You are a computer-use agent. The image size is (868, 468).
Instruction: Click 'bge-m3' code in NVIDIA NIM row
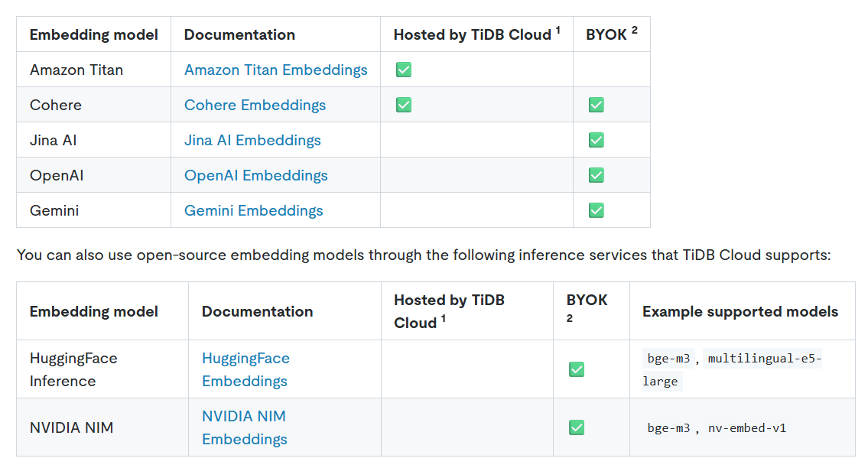tap(668, 427)
